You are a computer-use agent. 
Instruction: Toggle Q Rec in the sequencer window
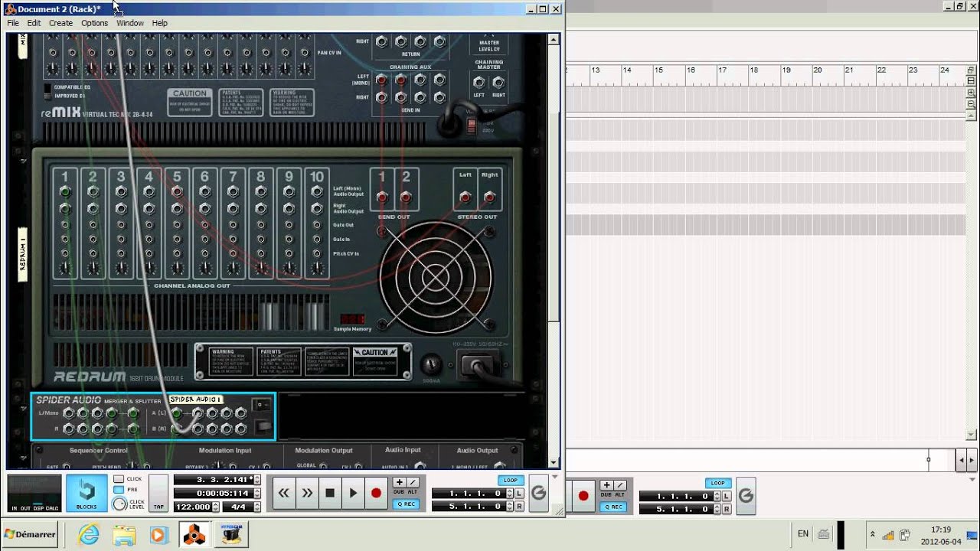tap(614, 507)
